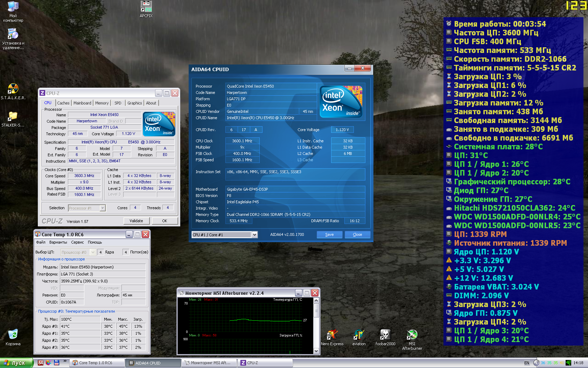
Task: Click the scroll-down arrow in MSI Afterburner monitoring
Action: coord(316,351)
